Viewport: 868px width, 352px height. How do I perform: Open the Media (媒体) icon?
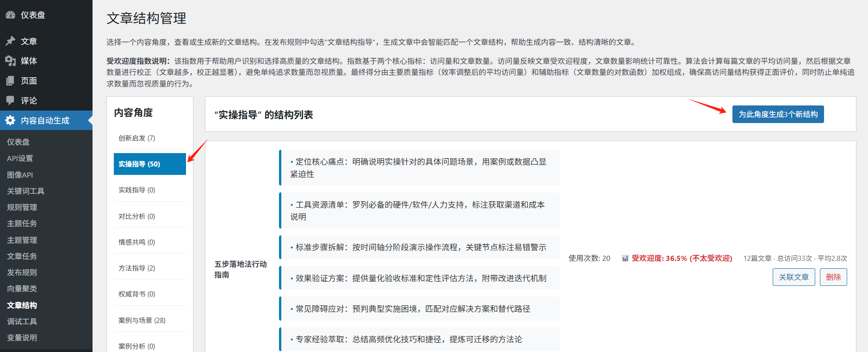point(10,61)
